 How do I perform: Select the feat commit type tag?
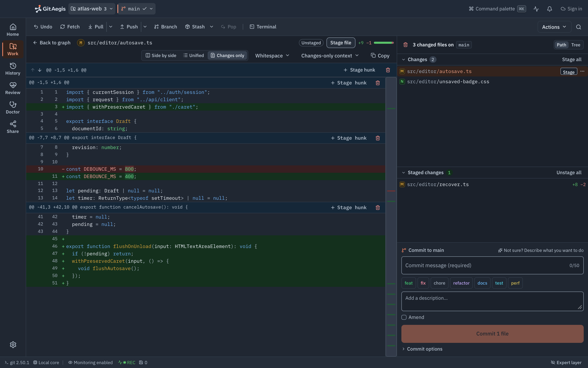click(409, 283)
